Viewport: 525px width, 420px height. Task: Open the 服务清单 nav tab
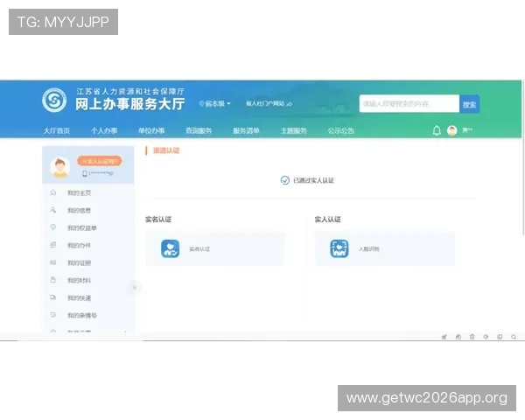click(247, 130)
